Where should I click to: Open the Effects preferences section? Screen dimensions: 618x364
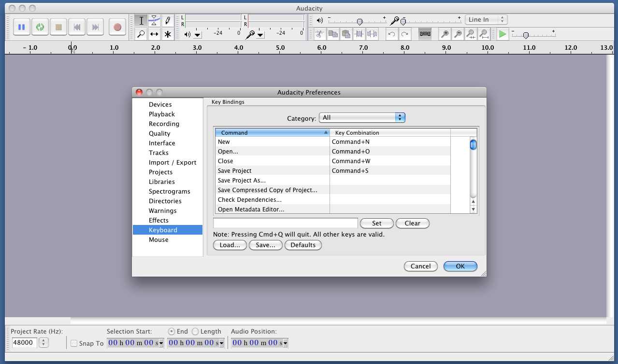[158, 220]
